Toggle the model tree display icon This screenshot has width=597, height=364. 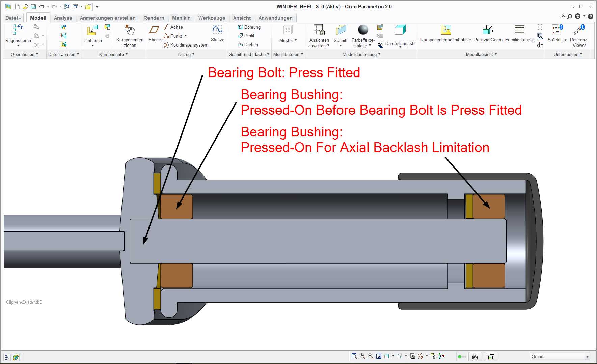pyautogui.click(x=7, y=357)
